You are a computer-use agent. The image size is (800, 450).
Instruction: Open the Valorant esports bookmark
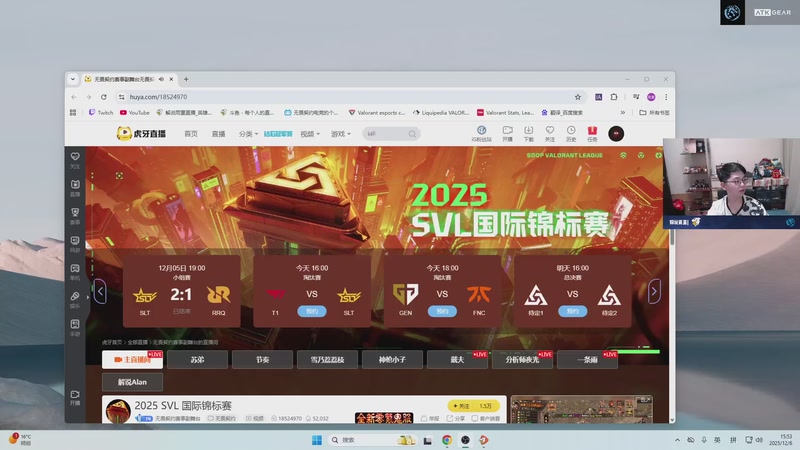[377, 112]
